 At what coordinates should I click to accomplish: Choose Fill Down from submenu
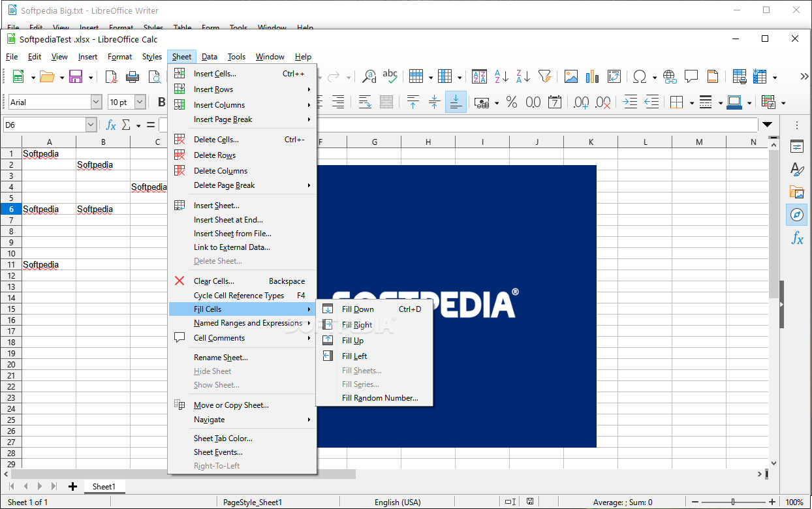374,309
